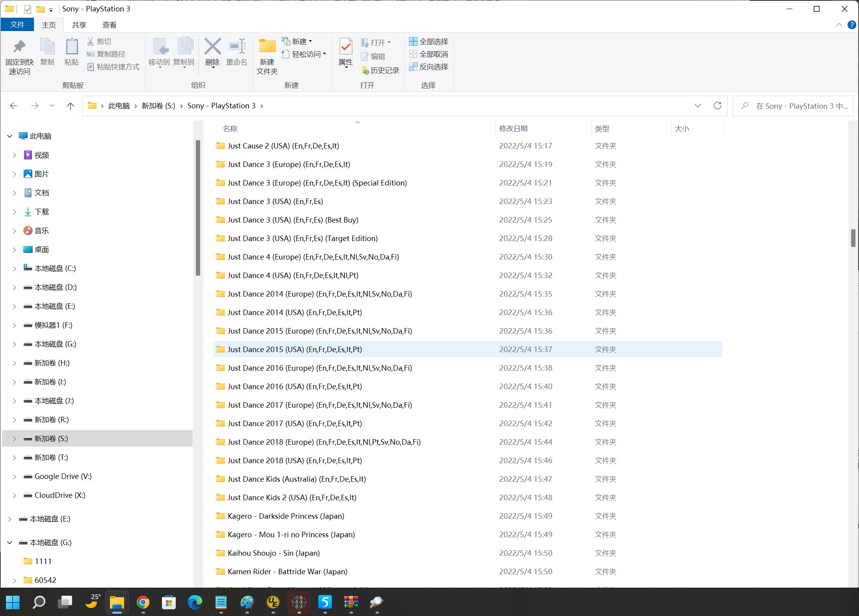
Task: Scroll down the file list scrollbar
Action: [x=854, y=579]
